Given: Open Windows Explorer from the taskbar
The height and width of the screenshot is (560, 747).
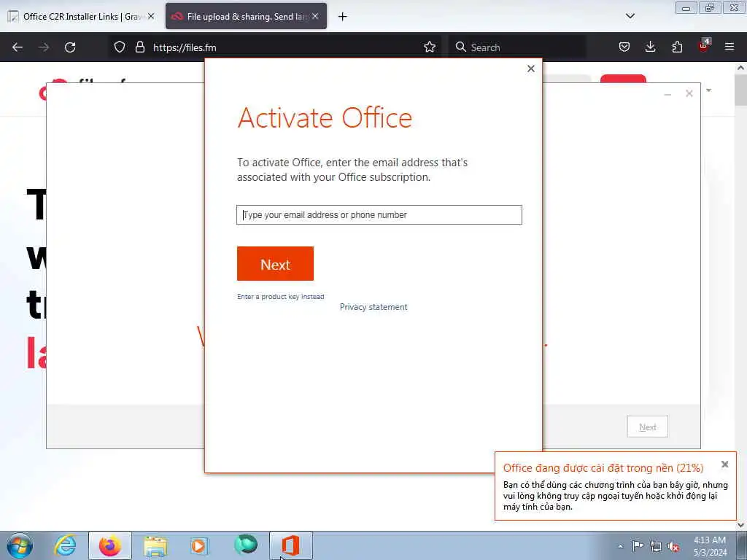Looking at the screenshot, I should pos(155,545).
